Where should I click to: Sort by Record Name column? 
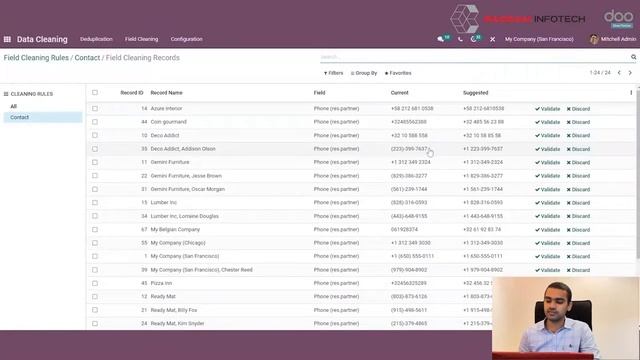(x=167, y=93)
